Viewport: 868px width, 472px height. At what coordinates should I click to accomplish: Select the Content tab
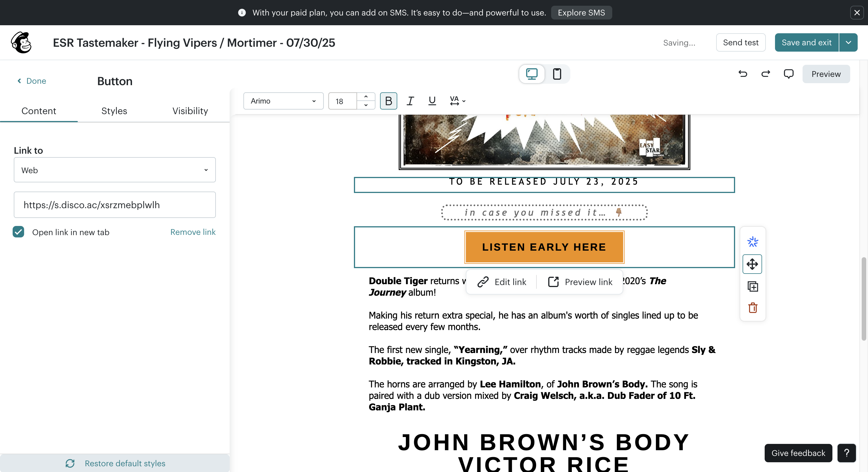(x=39, y=111)
